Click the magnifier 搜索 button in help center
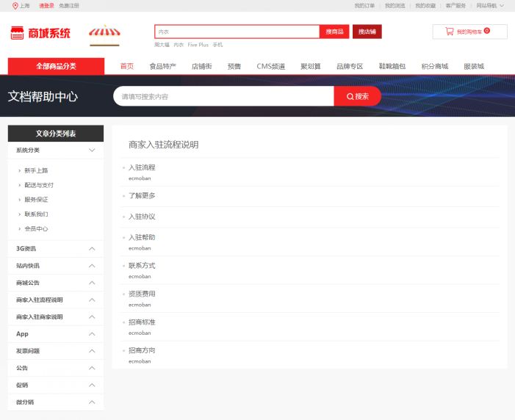 pyautogui.click(x=357, y=96)
